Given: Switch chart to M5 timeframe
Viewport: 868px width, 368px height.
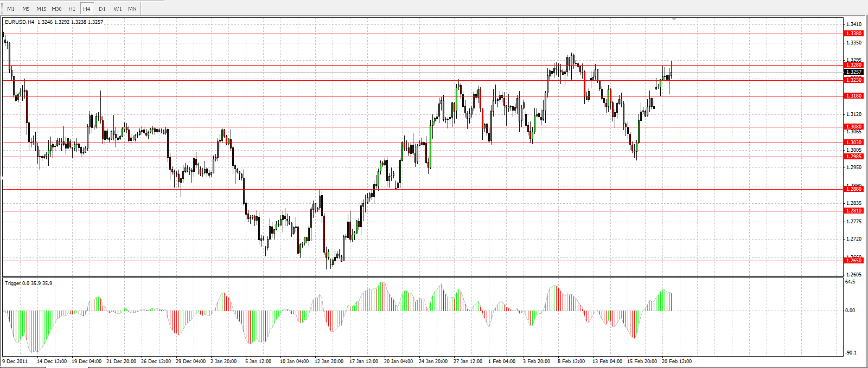Looking at the screenshot, I should pyautogui.click(x=26, y=9).
